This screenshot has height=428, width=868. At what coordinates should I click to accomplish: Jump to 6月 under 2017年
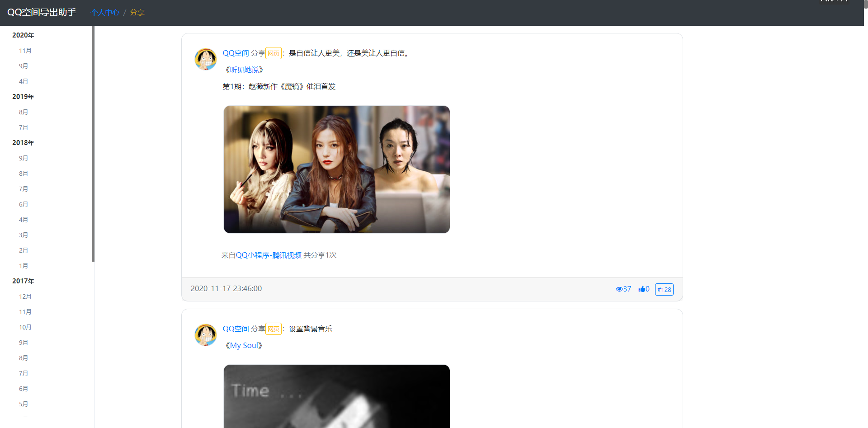pyautogui.click(x=24, y=389)
